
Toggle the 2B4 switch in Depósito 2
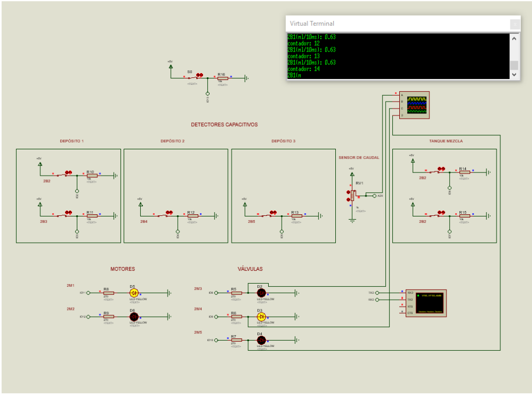point(169,213)
